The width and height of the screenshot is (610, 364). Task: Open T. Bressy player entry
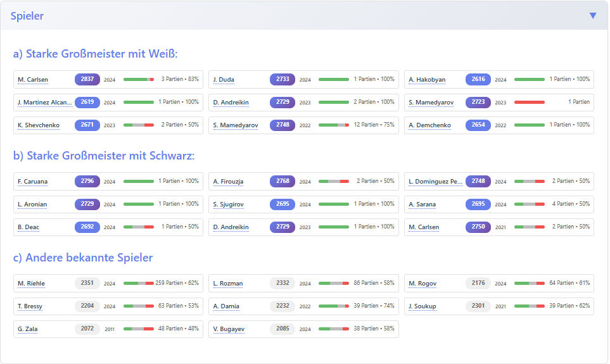(30, 306)
